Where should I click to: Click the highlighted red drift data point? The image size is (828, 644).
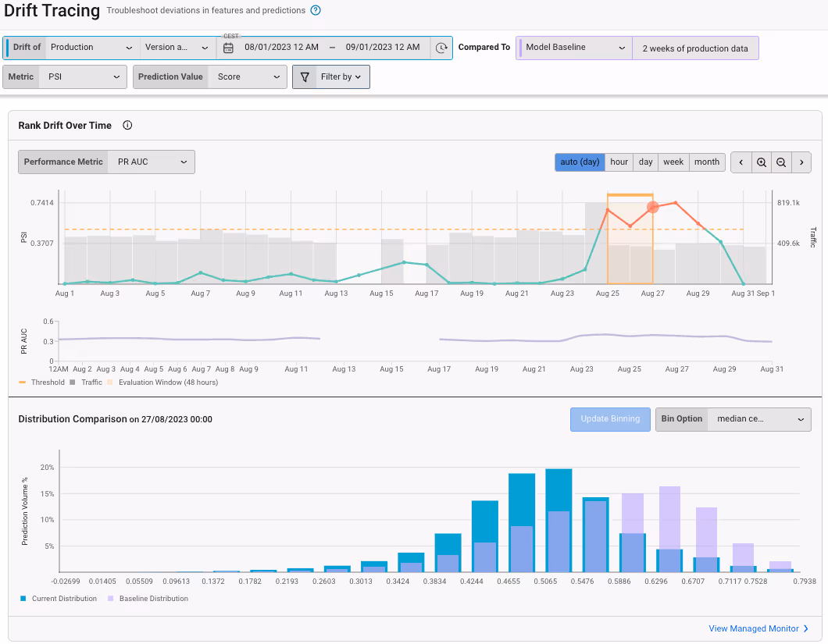pyautogui.click(x=653, y=208)
